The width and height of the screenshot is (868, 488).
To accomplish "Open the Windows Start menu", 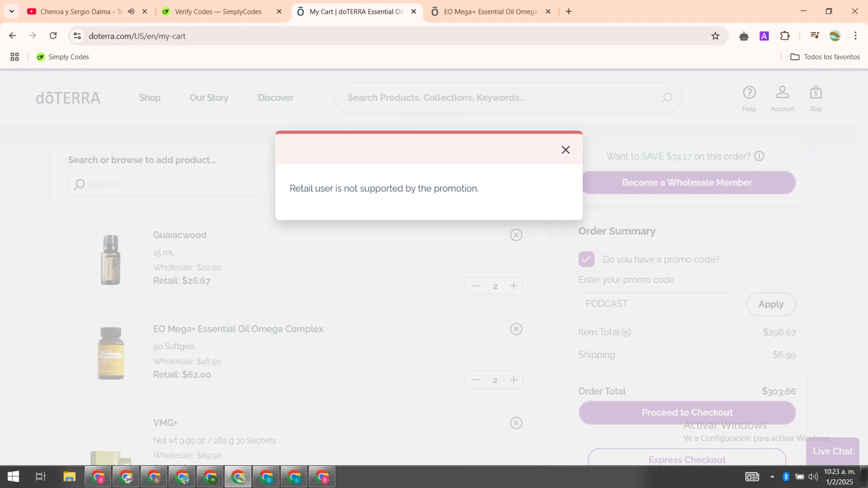I will pos(13,477).
